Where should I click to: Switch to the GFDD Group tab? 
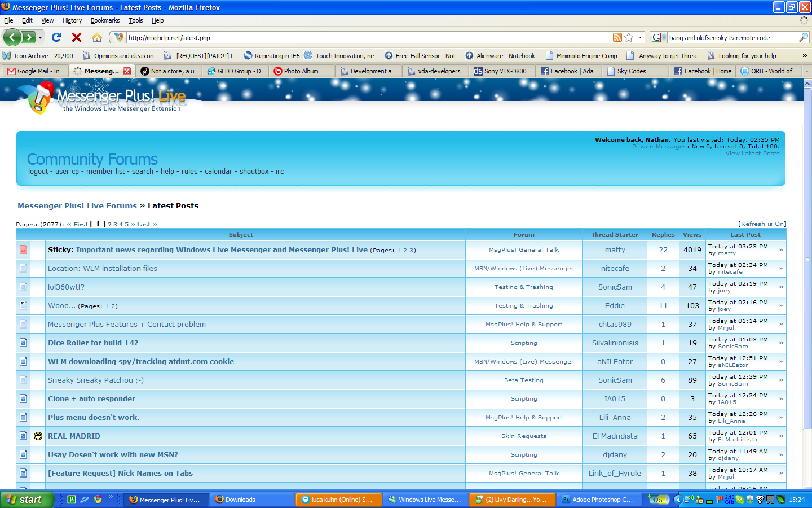click(x=237, y=71)
